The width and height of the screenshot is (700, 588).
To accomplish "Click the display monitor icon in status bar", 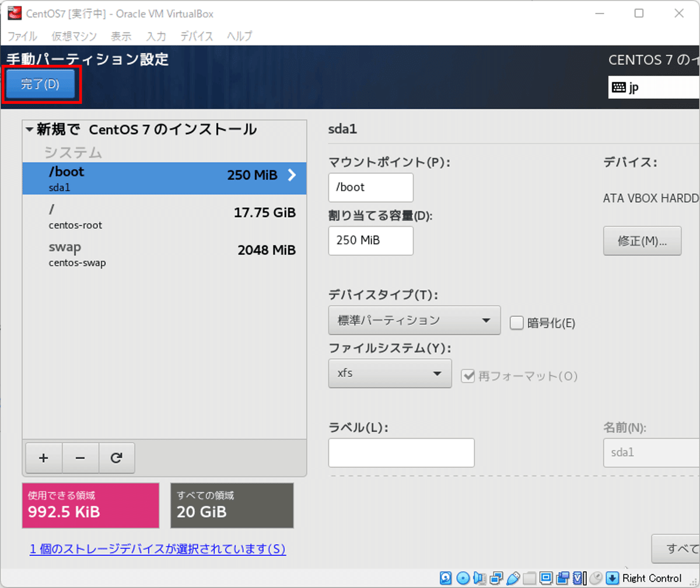I will 547,578.
